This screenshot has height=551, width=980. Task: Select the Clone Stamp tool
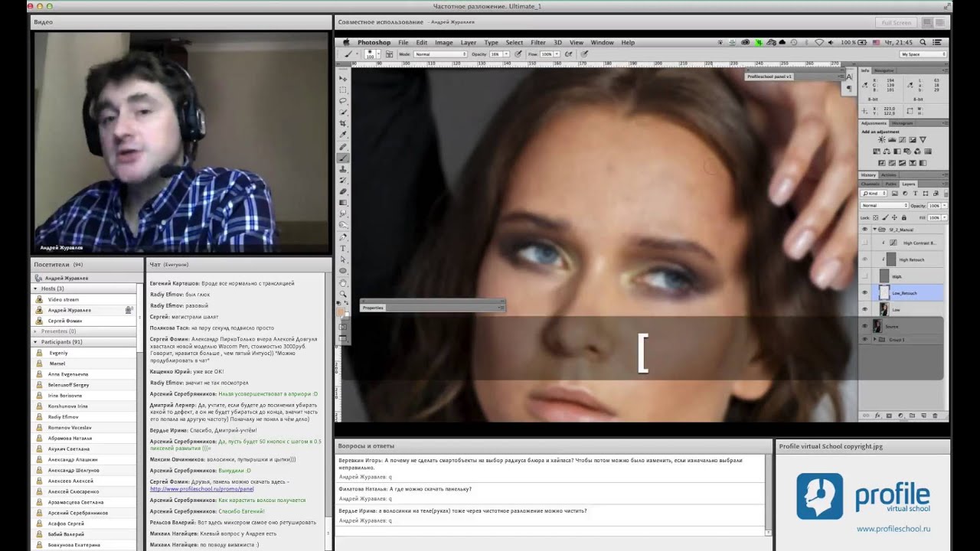(x=343, y=169)
